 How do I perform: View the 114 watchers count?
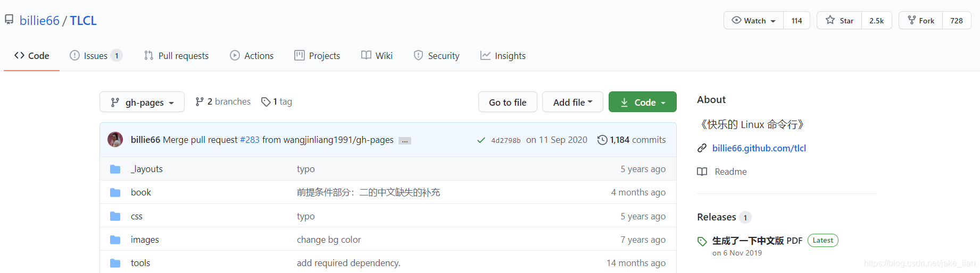[x=796, y=20]
